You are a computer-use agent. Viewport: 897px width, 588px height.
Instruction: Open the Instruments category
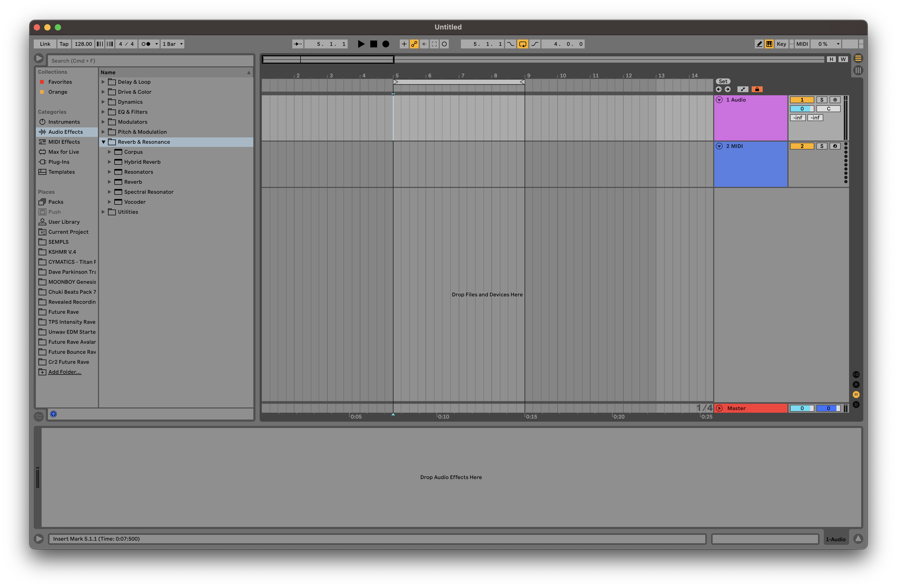click(x=64, y=122)
